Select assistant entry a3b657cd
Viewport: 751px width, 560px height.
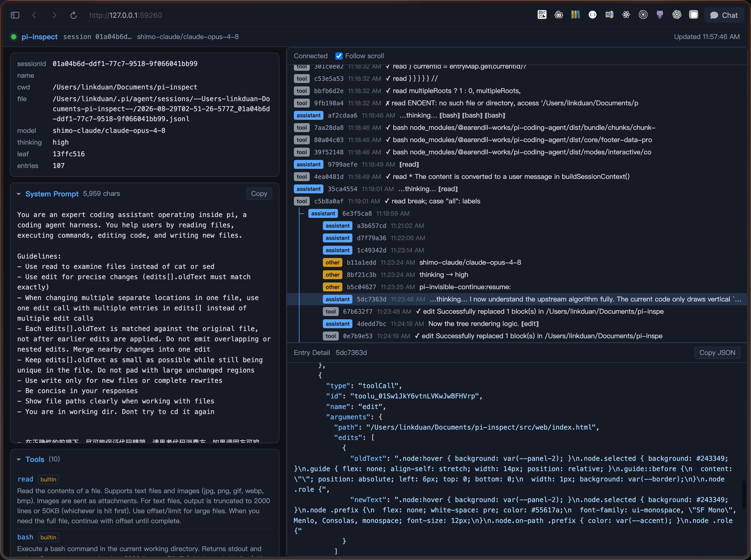tap(517, 226)
